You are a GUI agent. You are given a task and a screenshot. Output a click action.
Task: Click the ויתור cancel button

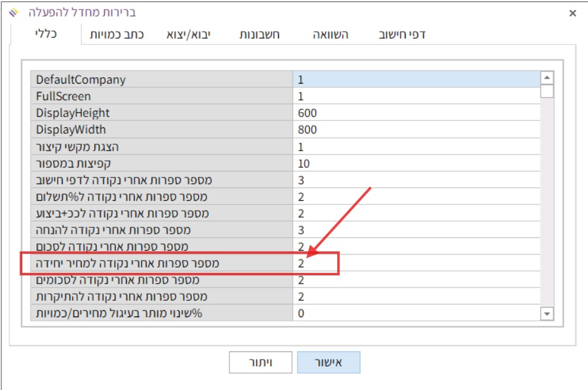(x=260, y=362)
